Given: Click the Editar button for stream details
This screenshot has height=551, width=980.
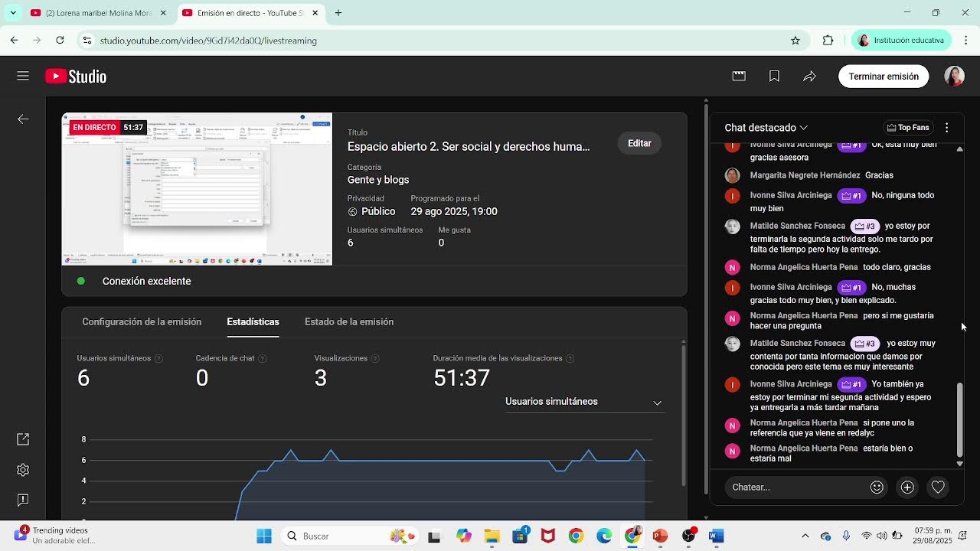Looking at the screenshot, I should pyautogui.click(x=639, y=143).
